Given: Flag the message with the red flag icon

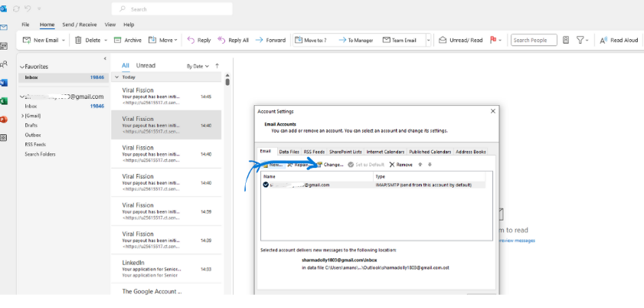Looking at the screenshot, I should pyautogui.click(x=493, y=41).
